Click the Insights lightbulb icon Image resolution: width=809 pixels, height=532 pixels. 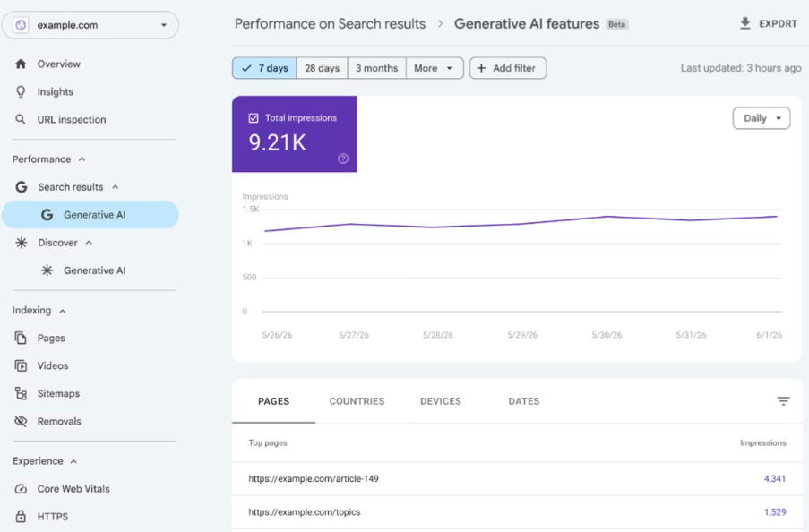tap(21, 92)
